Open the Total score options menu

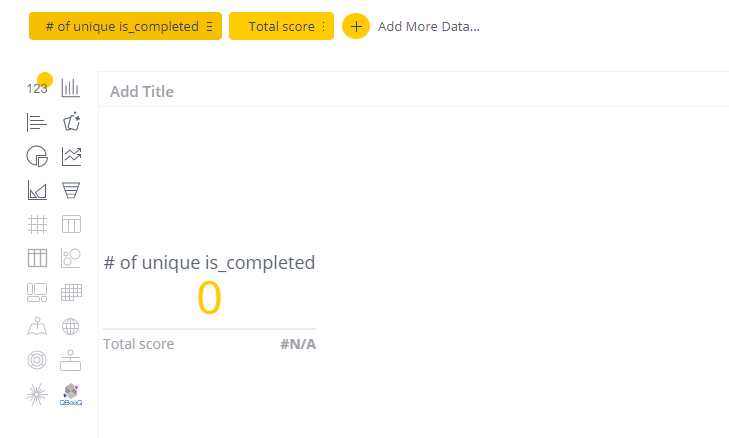(x=324, y=27)
